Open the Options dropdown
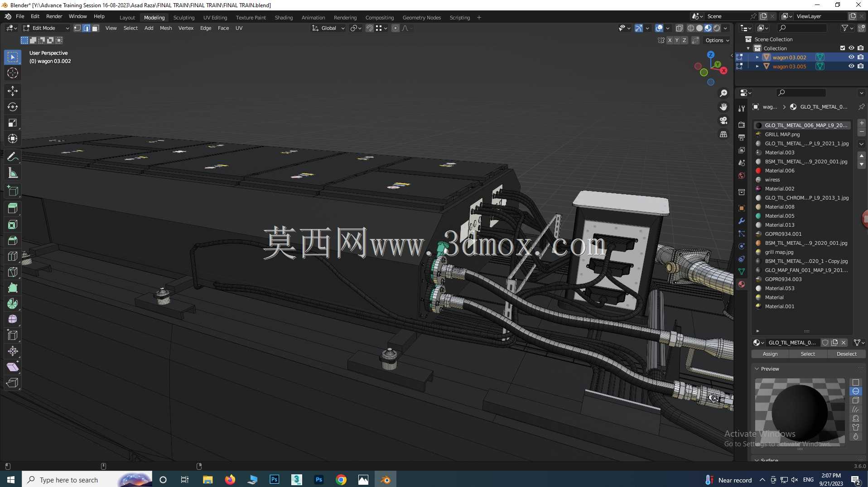868x487 pixels. tap(717, 40)
